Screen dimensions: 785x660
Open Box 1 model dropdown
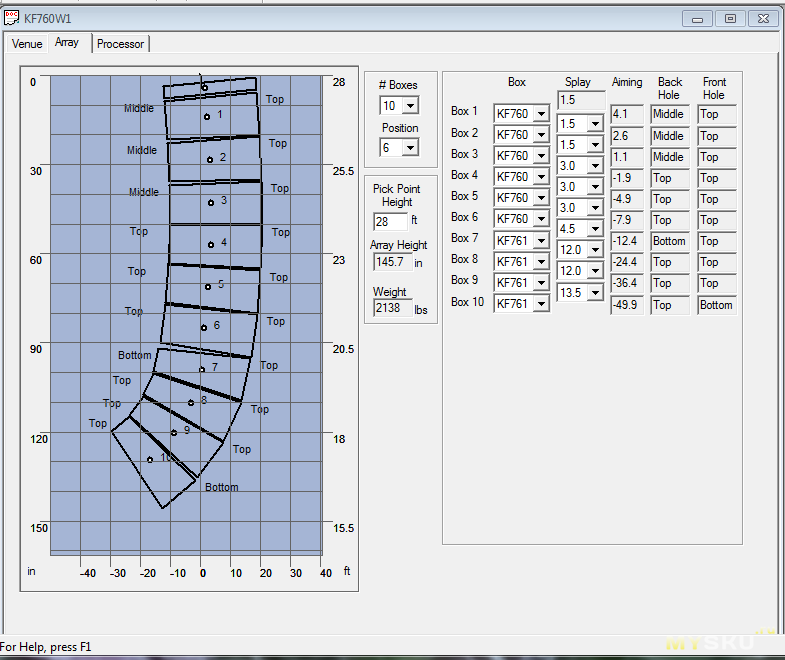coord(541,114)
